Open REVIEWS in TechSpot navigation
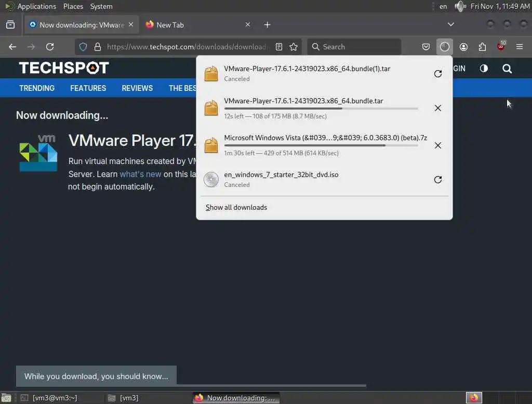This screenshot has height=404, width=532. pyautogui.click(x=137, y=88)
